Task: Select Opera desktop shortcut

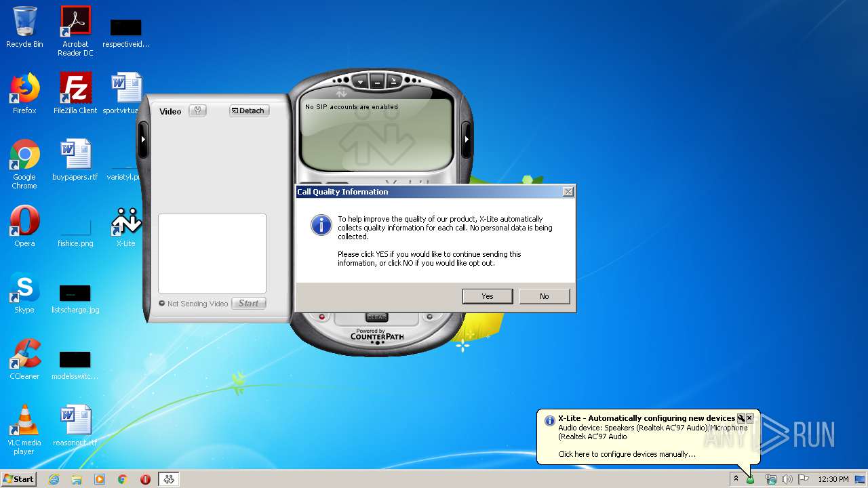Action: pyautogui.click(x=24, y=226)
